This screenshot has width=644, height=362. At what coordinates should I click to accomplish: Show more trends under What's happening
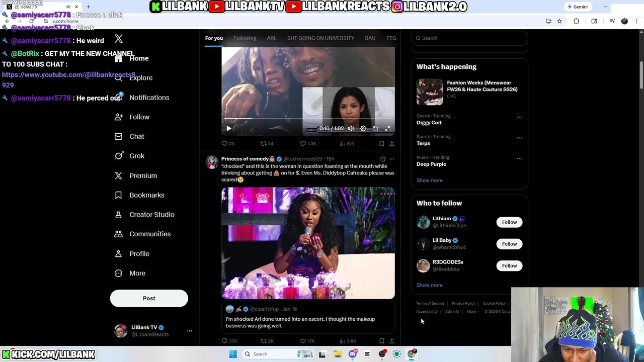point(430,180)
